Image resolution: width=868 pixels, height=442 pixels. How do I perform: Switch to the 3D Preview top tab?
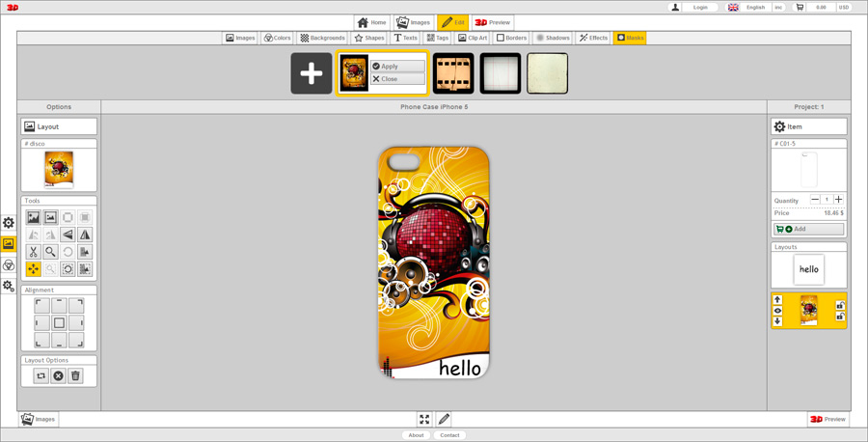tap(492, 23)
